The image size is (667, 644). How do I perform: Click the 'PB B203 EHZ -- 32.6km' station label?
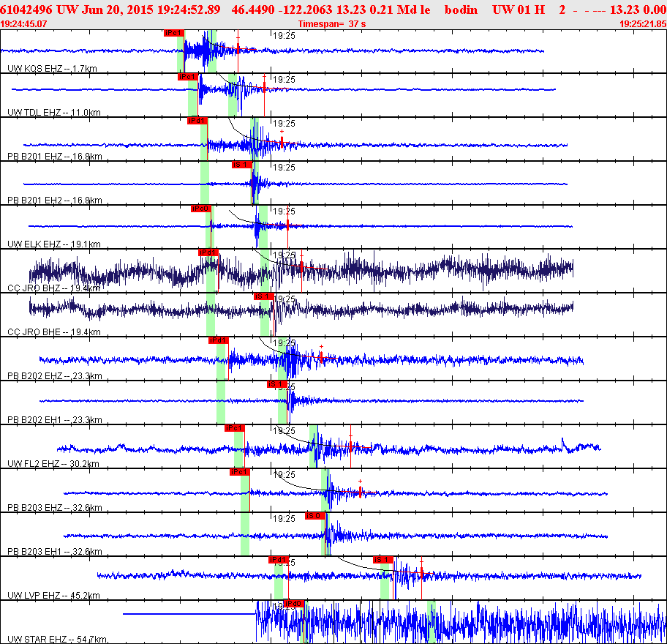click(55, 507)
